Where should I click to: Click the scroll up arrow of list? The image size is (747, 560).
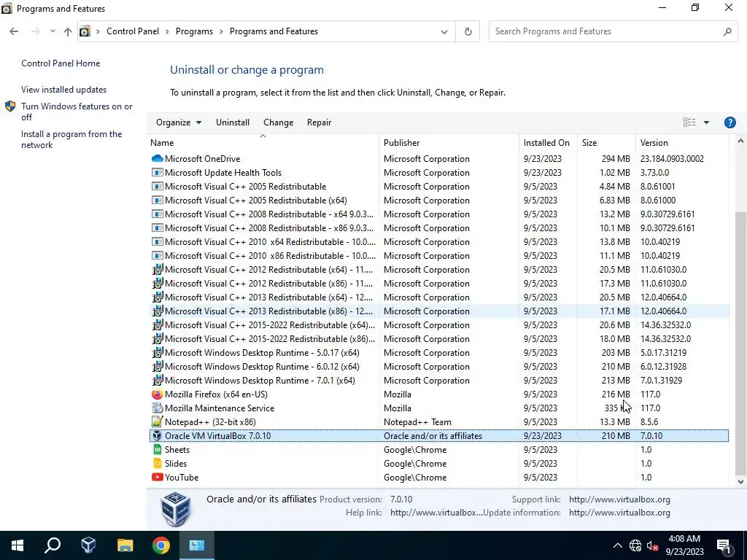click(x=740, y=141)
